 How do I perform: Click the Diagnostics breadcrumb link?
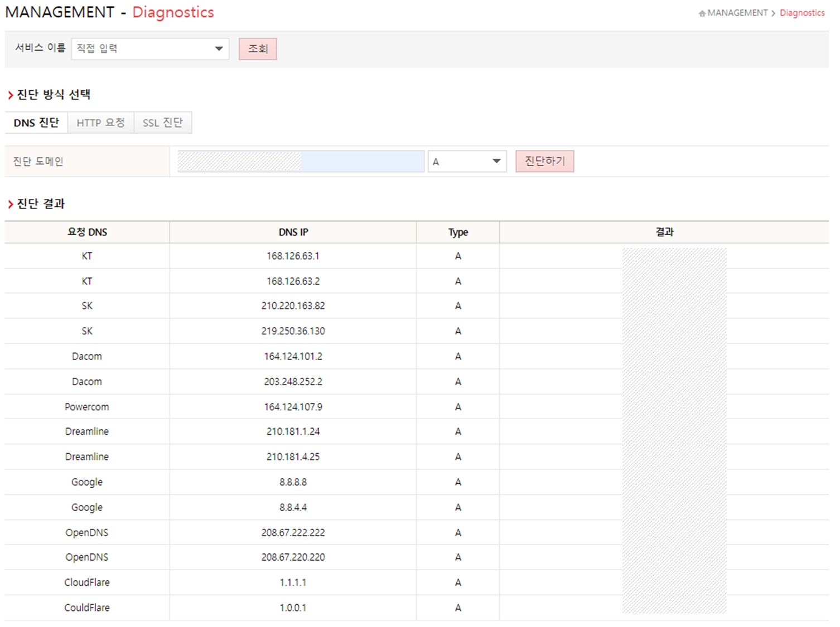pos(802,13)
